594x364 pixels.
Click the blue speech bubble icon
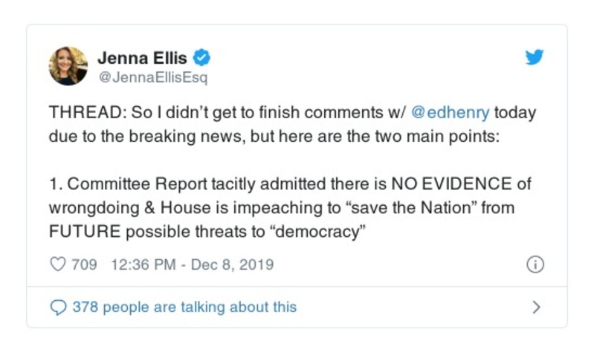click(57, 307)
